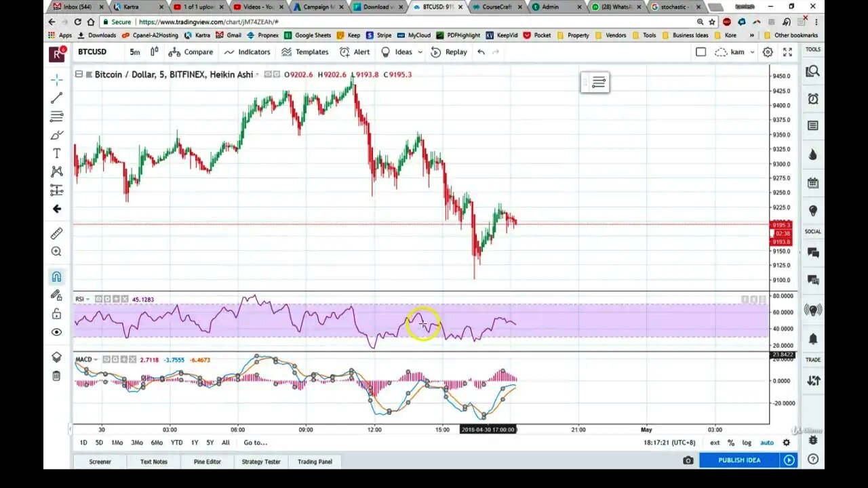868x488 pixels.
Task: Click the back arrow in left toolbar
Action: tap(57, 209)
